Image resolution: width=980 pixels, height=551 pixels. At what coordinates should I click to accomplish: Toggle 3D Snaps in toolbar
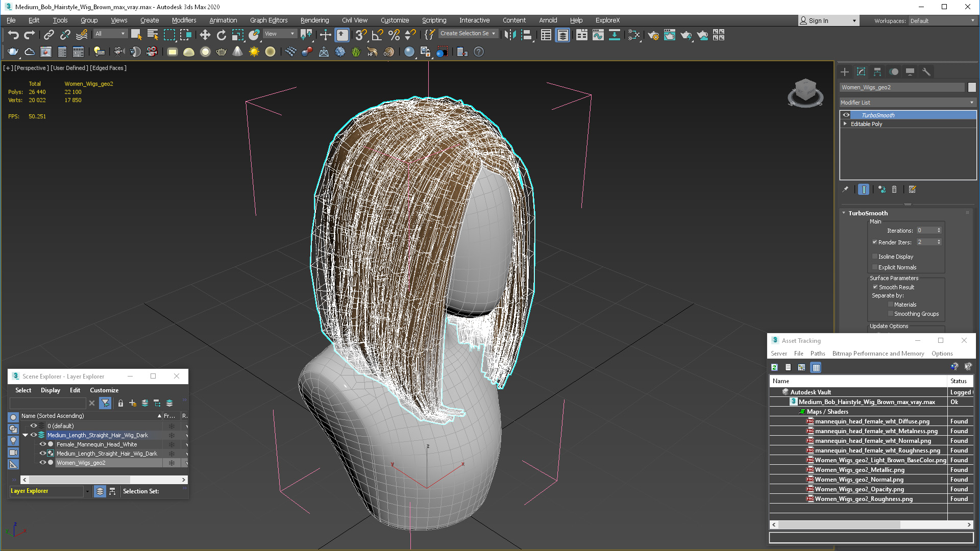point(361,35)
